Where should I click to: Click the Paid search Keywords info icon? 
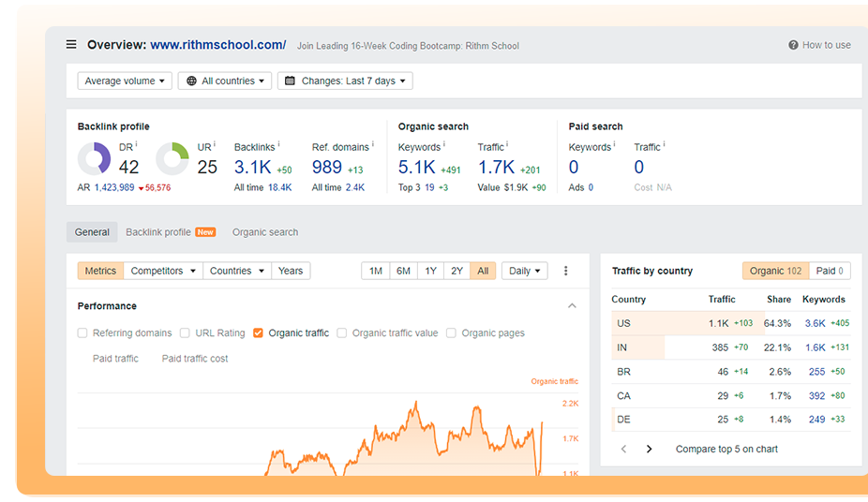pos(615,144)
